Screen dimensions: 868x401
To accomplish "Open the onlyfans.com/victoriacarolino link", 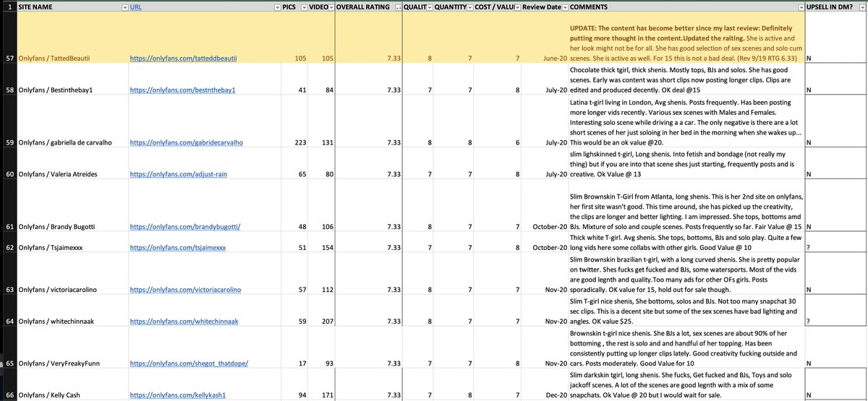I will 185,289.
